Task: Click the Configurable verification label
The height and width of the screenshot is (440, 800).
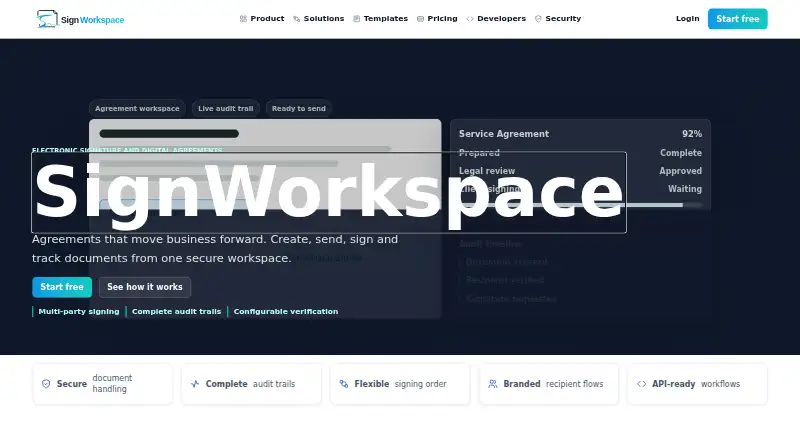Action: click(x=286, y=311)
